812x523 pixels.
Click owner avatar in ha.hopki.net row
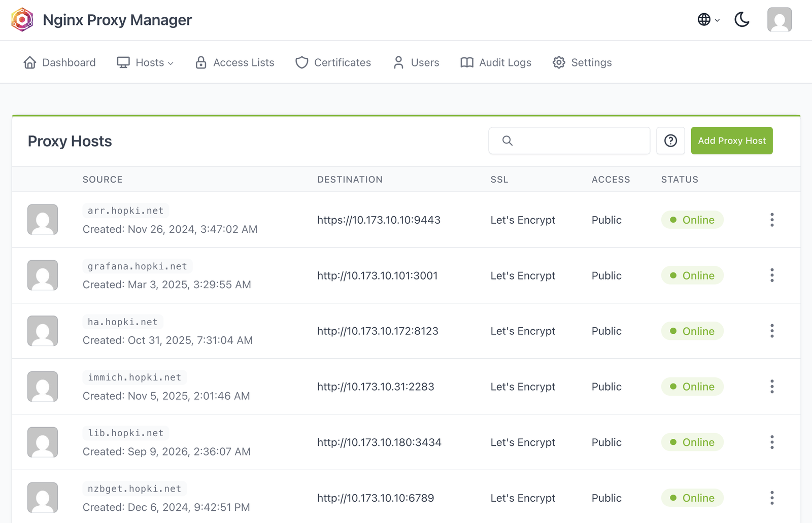click(x=43, y=331)
